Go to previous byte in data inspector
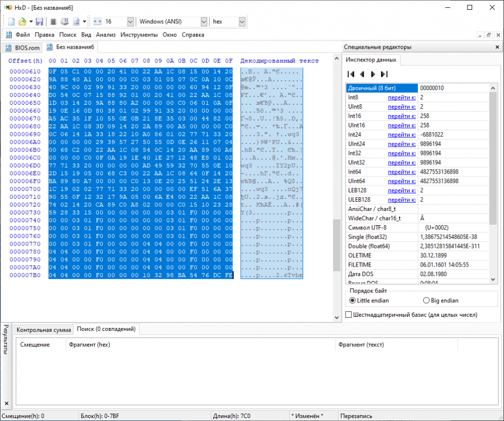The width and height of the screenshot is (504, 421). click(x=362, y=74)
